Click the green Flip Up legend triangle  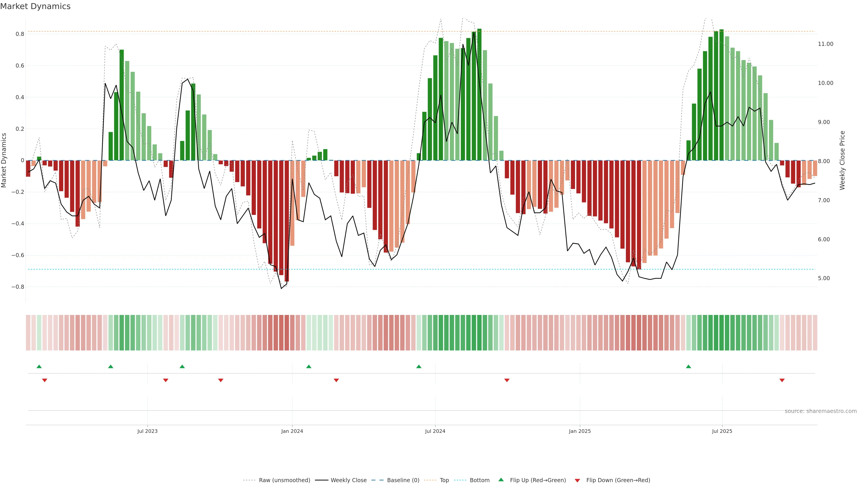(x=501, y=480)
